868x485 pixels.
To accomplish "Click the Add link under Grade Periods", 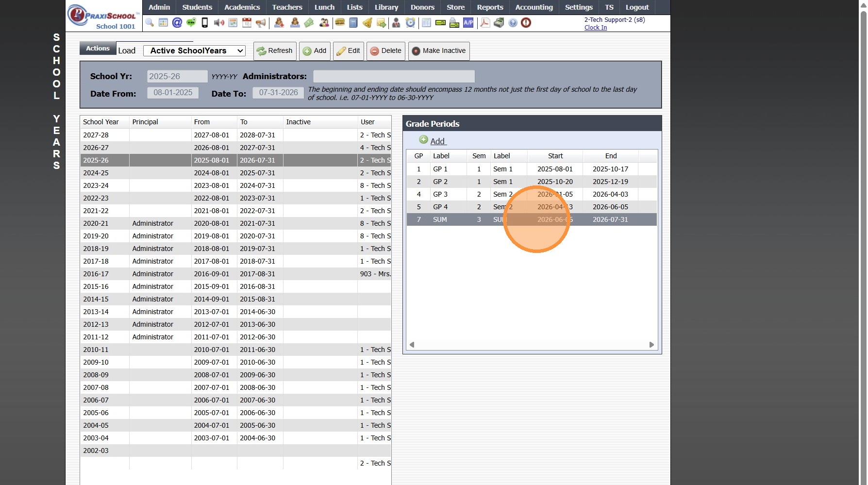I will [x=437, y=141].
